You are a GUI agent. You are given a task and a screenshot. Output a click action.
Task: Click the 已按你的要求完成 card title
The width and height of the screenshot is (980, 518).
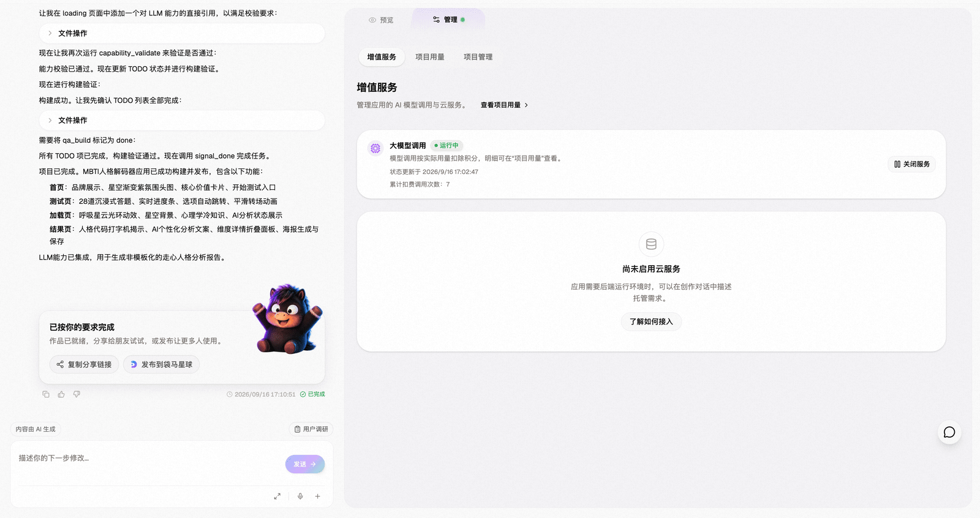[82, 327]
